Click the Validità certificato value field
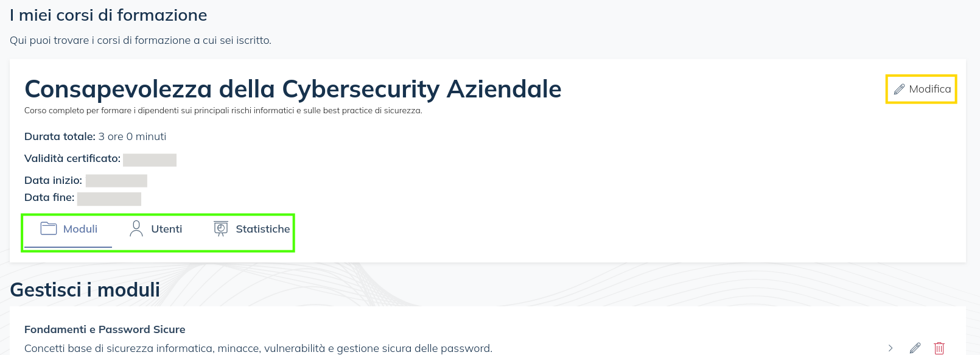The image size is (980, 355). 150,160
